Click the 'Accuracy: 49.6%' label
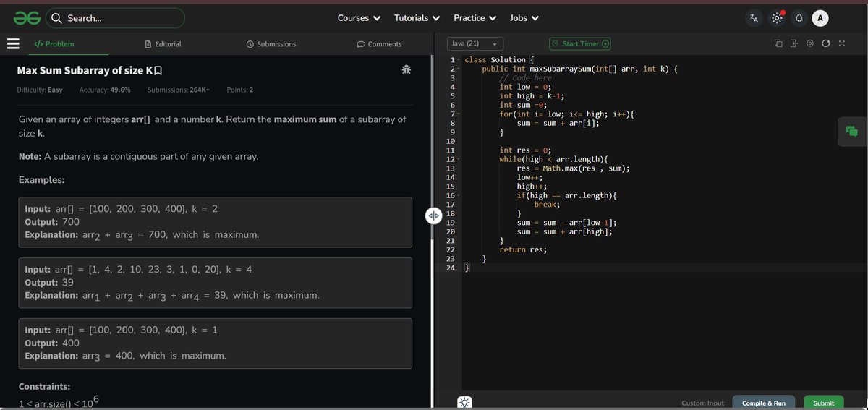The height and width of the screenshot is (410, 868). coord(105,90)
